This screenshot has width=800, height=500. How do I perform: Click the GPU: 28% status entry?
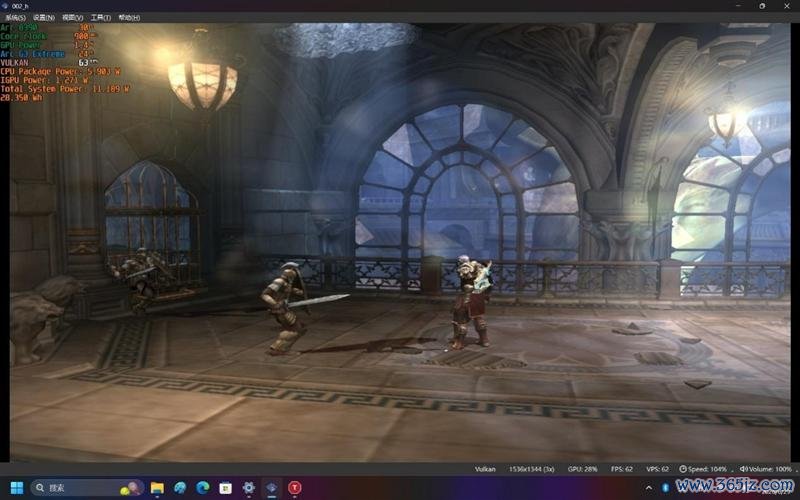[x=582, y=469]
